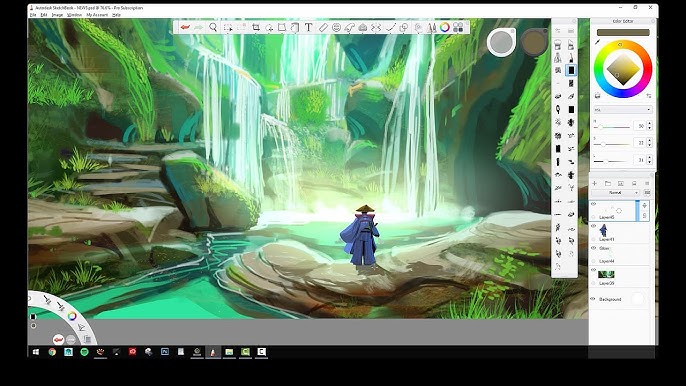Open the File menu
Viewport: 686px width, 386px height.
tap(33, 15)
